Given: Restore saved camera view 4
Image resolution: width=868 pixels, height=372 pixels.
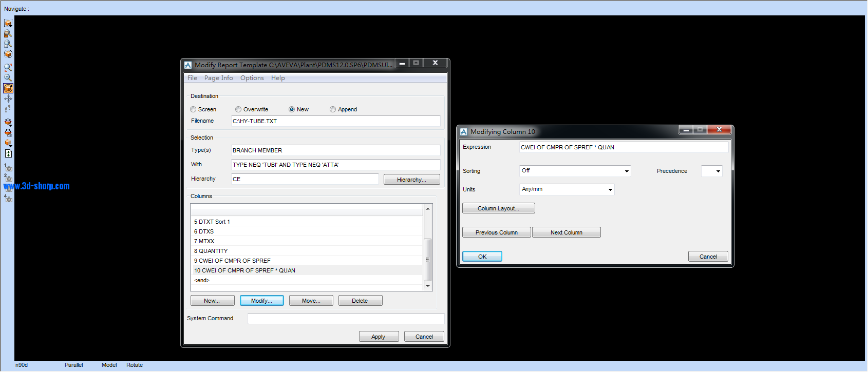Looking at the screenshot, I should pyautogui.click(x=8, y=198).
